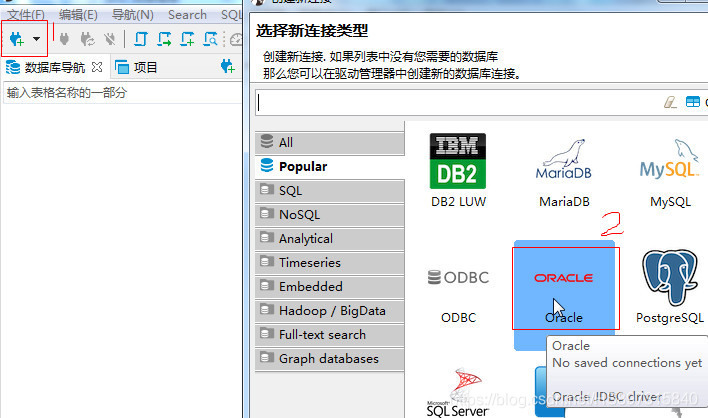Click the SQL script icon with green arrow
This screenshot has width=708, height=418.
pos(164,39)
